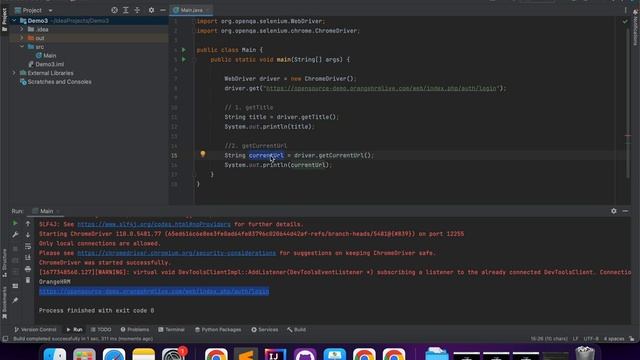Click the URL string in driver.get call
This screenshot has height=360, width=640.
381,88
